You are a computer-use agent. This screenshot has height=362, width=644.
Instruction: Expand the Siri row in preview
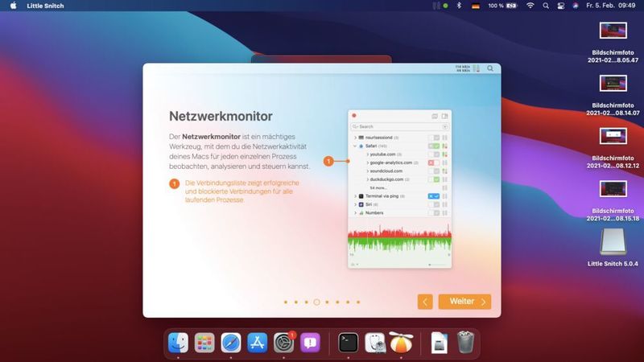point(355,204)
